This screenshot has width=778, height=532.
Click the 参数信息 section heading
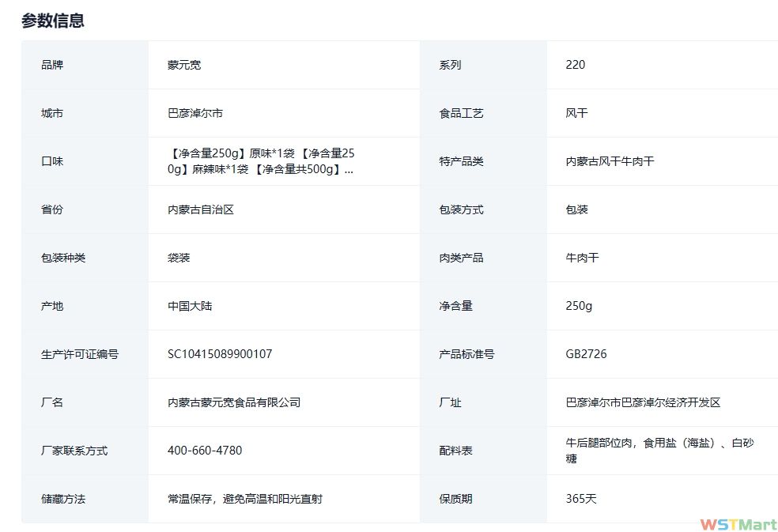point(53,21)
